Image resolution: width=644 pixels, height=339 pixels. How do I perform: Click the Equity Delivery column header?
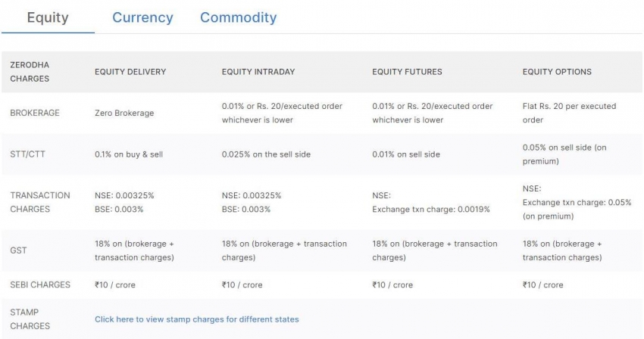130,72
